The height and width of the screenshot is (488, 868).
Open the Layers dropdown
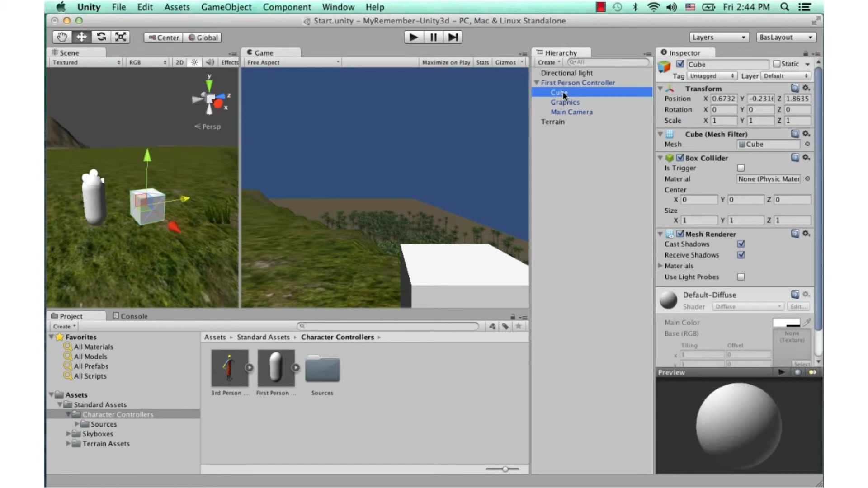click(719, 37)
